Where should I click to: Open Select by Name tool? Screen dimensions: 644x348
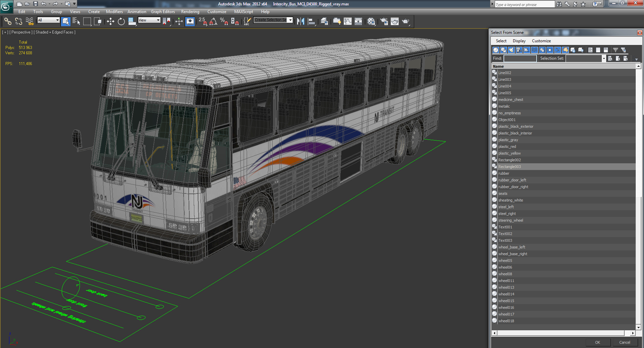[x=76, y=21]
